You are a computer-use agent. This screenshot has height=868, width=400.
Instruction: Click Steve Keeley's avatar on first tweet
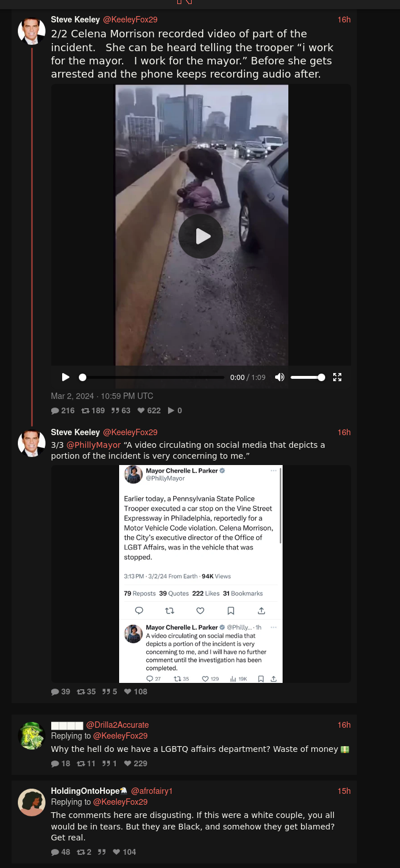click(x=32, y=31)
